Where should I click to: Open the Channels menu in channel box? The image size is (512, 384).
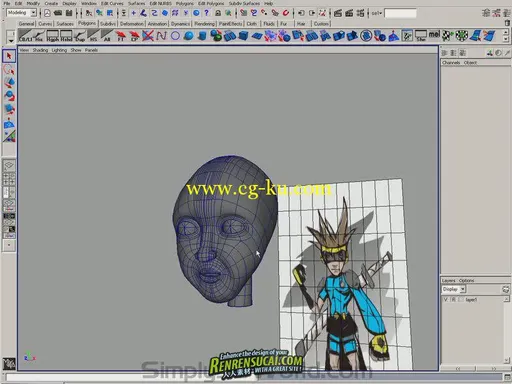[451, 63]
